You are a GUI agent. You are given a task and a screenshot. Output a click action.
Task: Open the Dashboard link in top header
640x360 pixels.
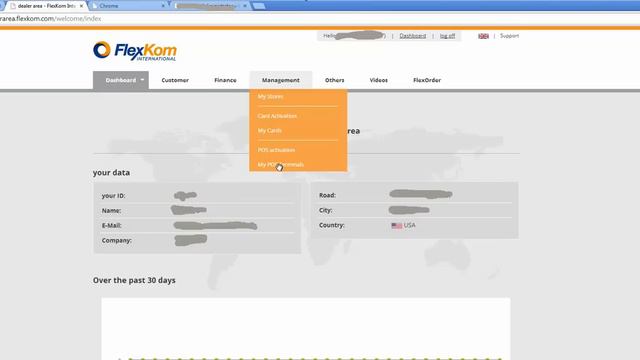click(x=412, y=36)
